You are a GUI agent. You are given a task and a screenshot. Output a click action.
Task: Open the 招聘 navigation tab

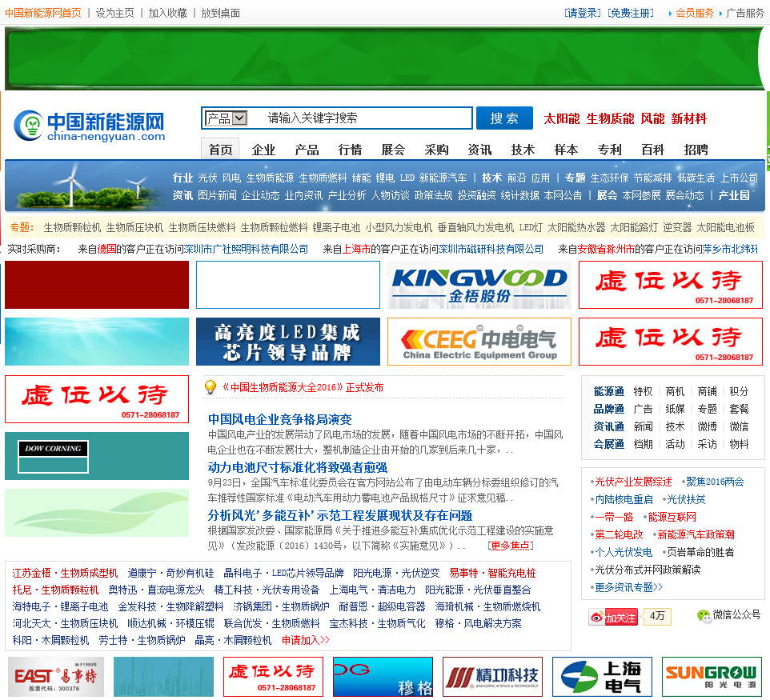click(696, 150)
